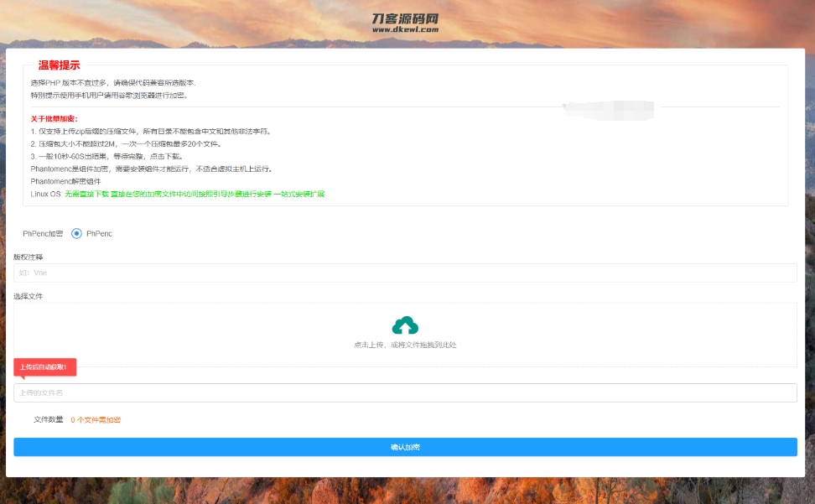Click the red 上传后自动获取 tooltip

[x=44, y=367]
